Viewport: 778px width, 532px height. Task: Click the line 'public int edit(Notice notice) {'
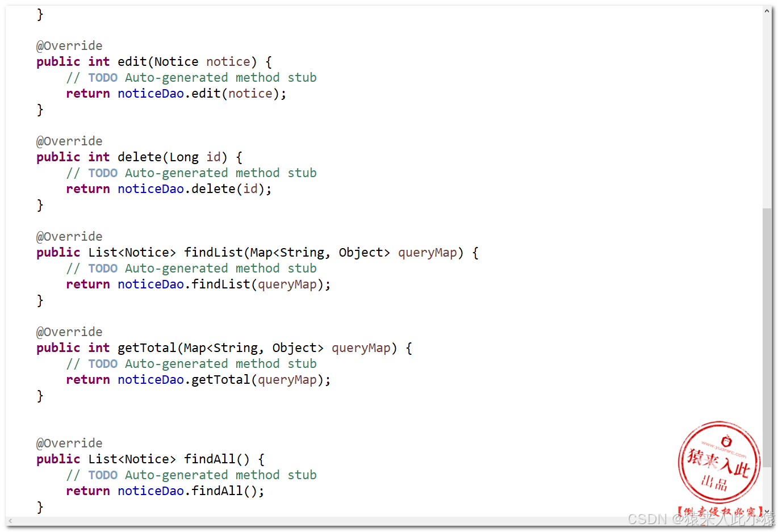154,61
